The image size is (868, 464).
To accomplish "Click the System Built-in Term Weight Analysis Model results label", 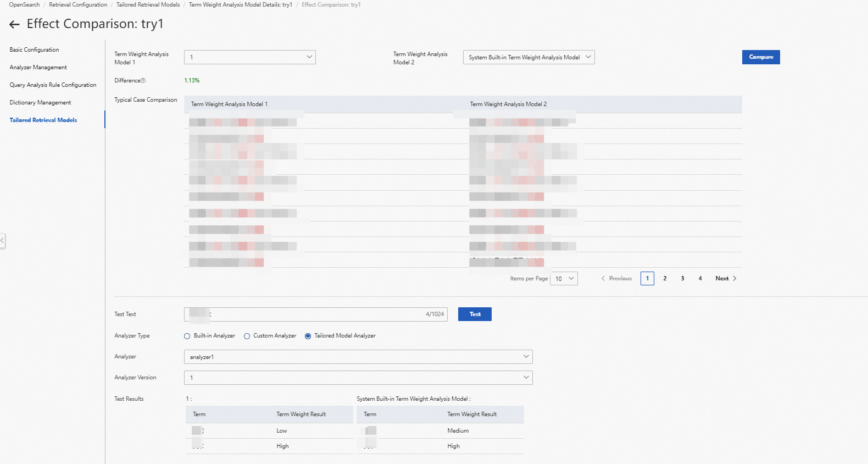I will click(414, 399).
